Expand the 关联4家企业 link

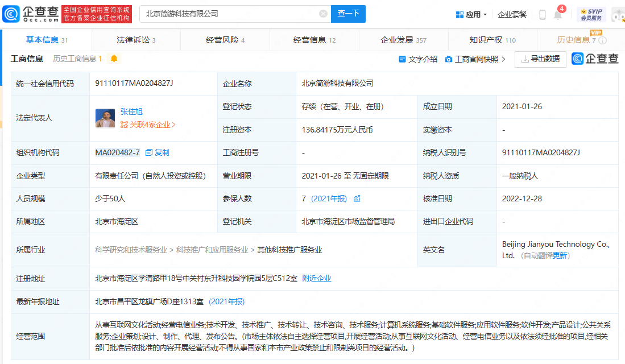[148, 125]
